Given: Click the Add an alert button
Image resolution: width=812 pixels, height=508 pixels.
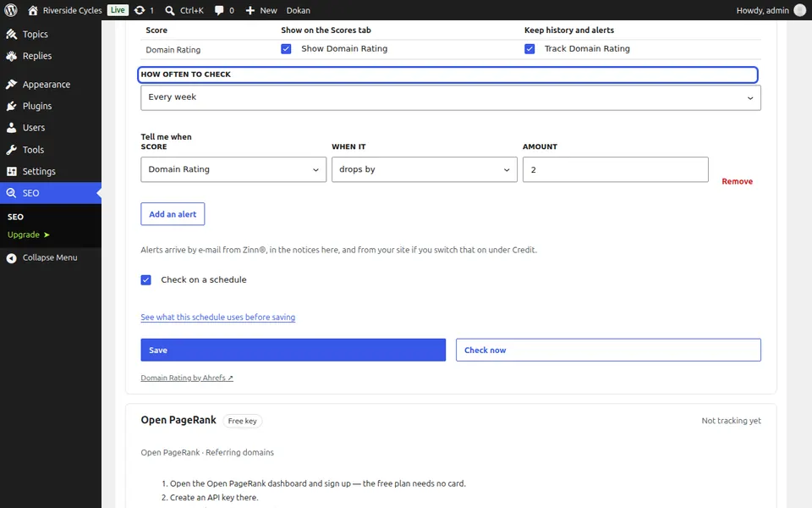Looking at the screenshot, I should pos(173,214).
